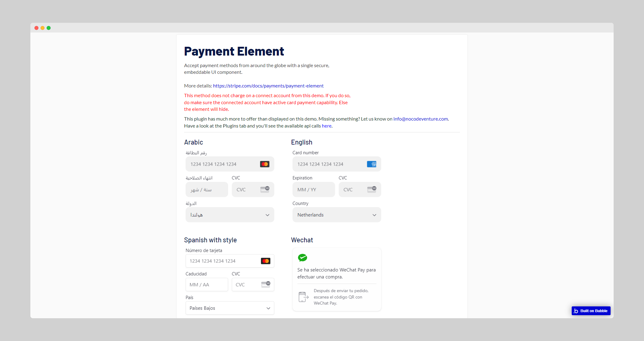The height and width of the screenshot is (341, 644).
Task: Expand the Países Bajos country selector
Action: [x=230, y=308]
